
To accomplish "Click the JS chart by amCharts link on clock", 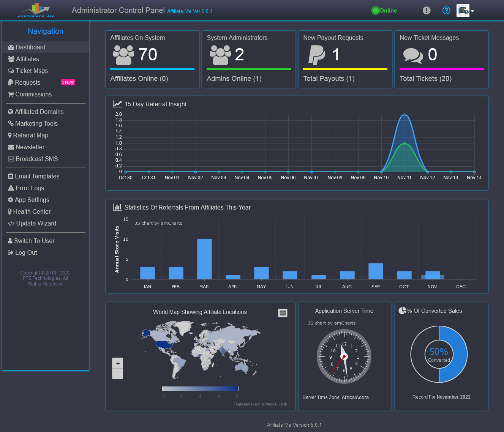I will coord(332,323).
